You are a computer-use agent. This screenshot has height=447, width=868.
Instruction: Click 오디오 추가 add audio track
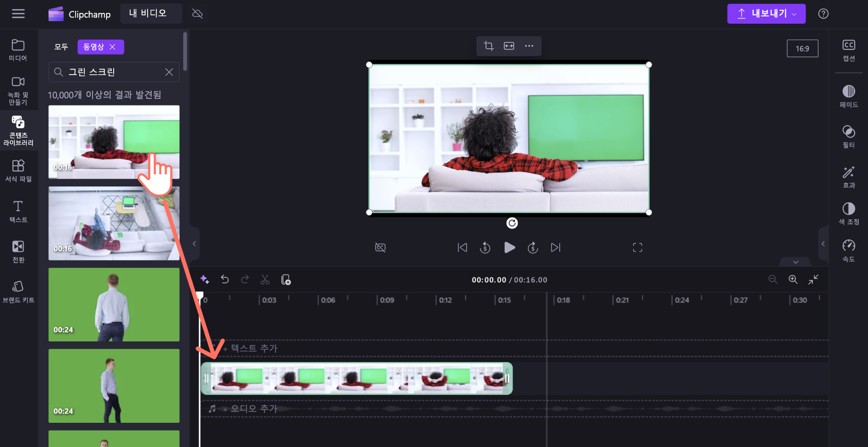pos(250,408)
